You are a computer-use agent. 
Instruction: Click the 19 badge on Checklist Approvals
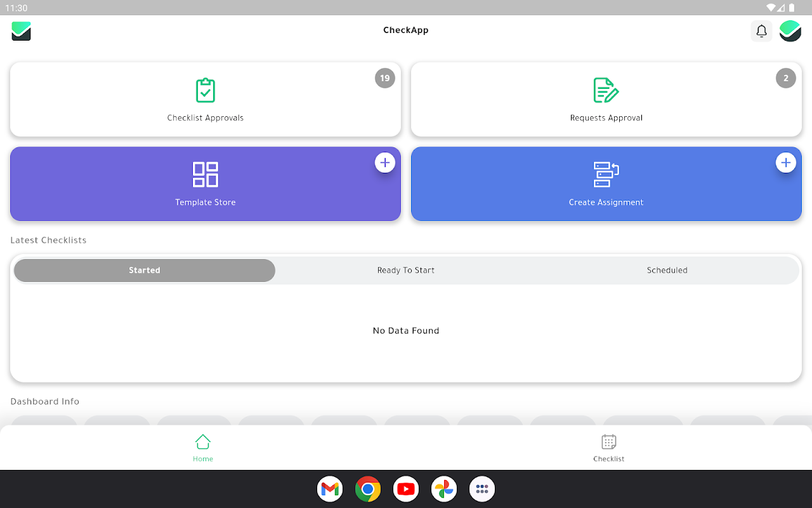click(x=384, y=78)
